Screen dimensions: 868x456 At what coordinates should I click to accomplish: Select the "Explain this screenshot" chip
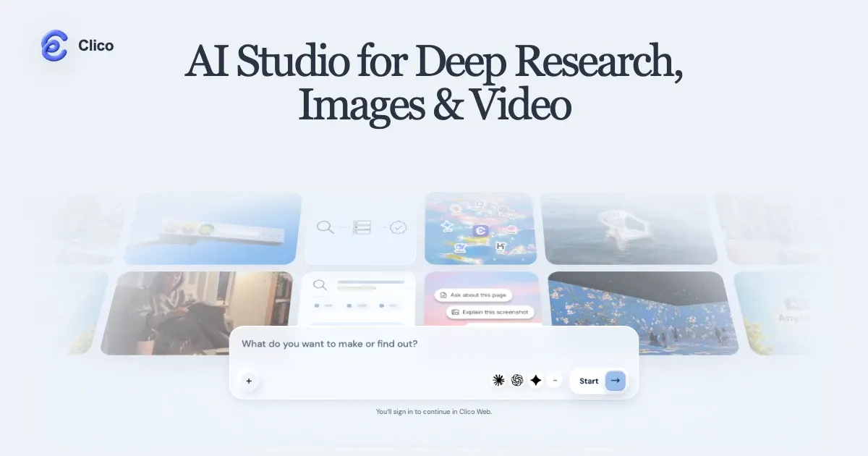(490, 313)
